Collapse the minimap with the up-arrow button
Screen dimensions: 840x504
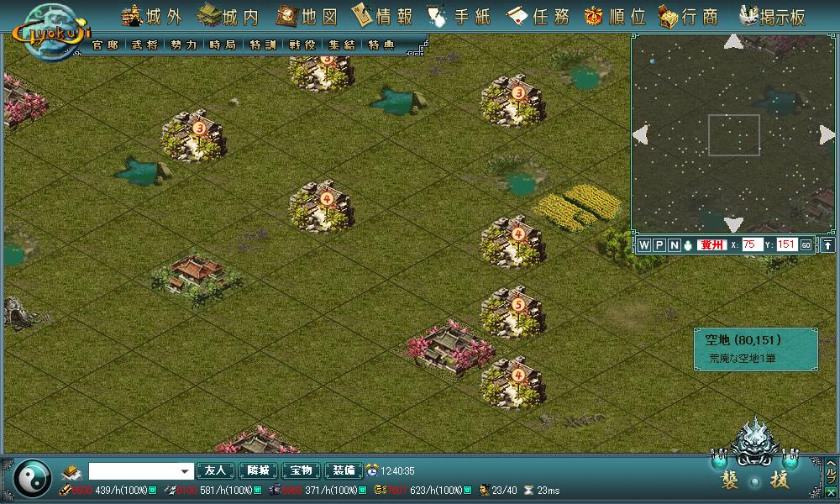click(827, 245)
